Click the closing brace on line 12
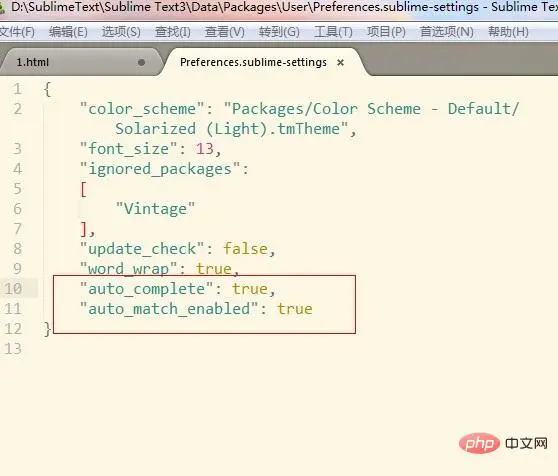Screen dimensions: 558x476 [47, 329]
